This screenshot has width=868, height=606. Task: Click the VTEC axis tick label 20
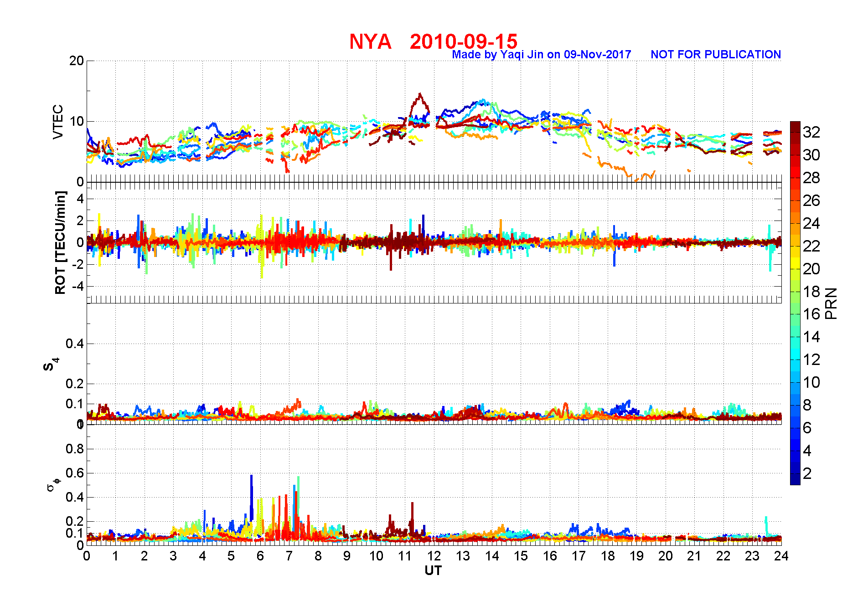(x=77, y=61)
